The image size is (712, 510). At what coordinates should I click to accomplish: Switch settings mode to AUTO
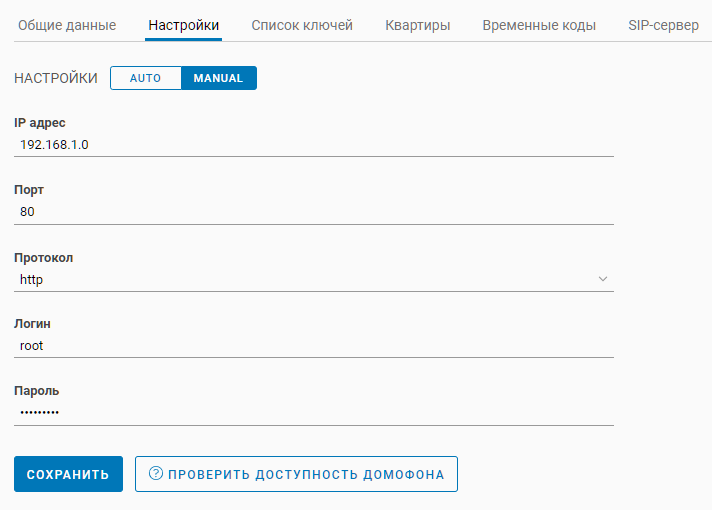(145, 78)
